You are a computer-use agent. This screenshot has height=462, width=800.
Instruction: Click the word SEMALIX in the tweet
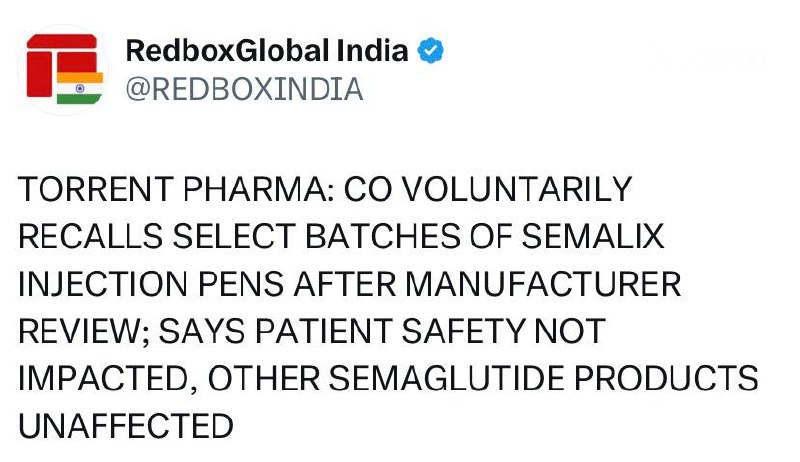(593, 236)
